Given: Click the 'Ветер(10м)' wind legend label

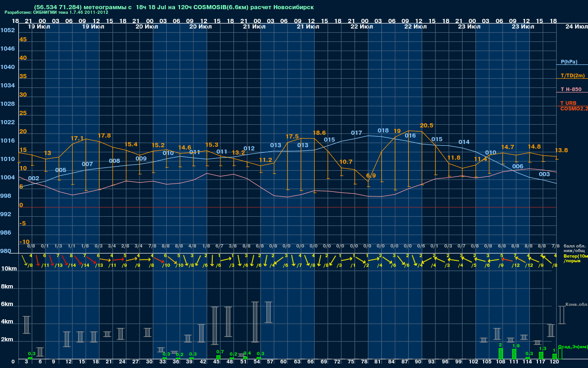Looking at the screenshot, I should pyautogui.click(x=576, y=255).
